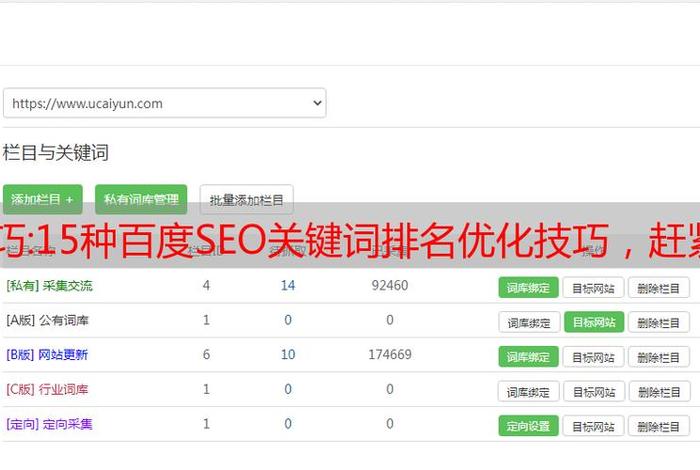Open the [C版] 行业词库 column
The height and width of the screenshot is (470, 700).
47,389
